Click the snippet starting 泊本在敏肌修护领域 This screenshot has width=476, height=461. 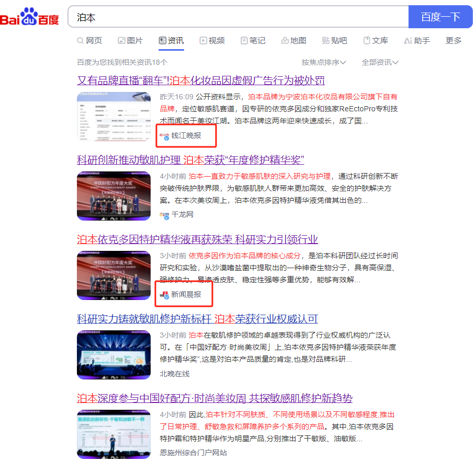point(278,347)
